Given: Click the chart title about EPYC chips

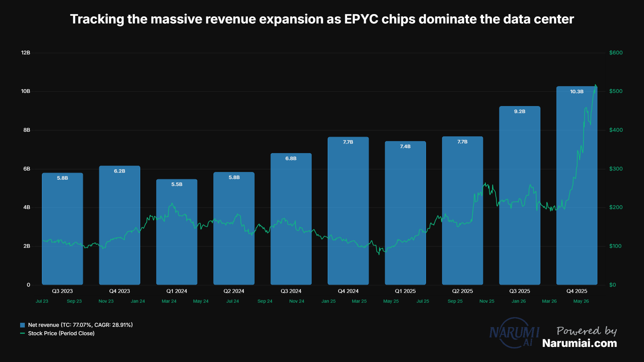Looking at the screenshot, I should point(322,19).
